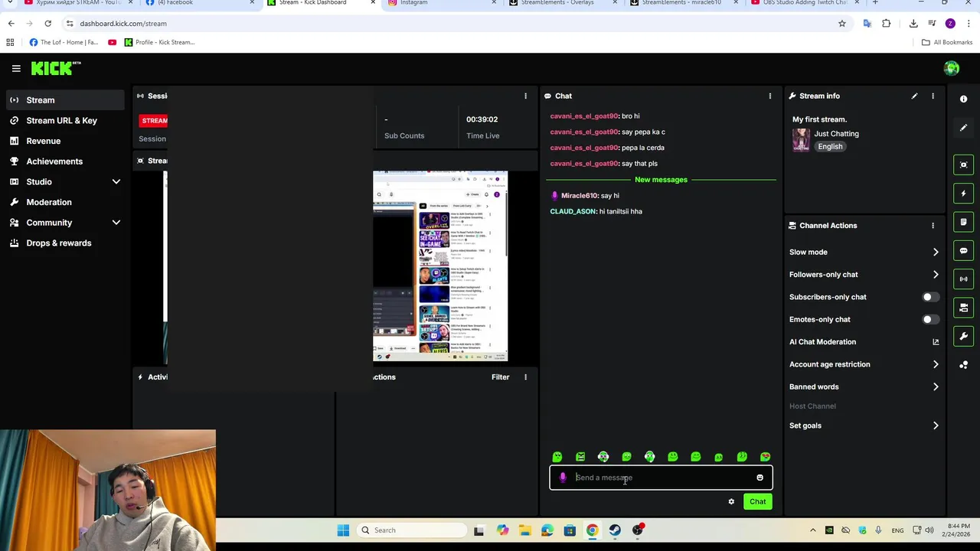Open Chat panel options menu
The image size is (980, 551).
point(769,96)
